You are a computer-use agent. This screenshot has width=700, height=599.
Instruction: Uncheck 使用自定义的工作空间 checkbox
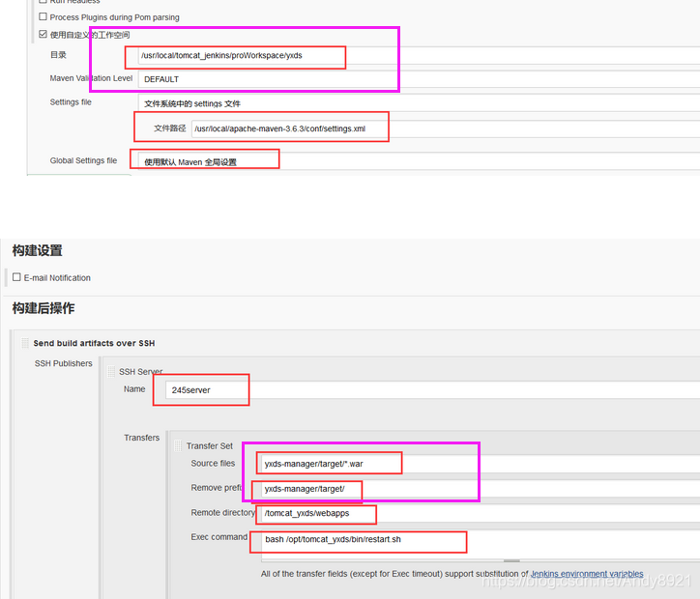click(x=43, y=35)
